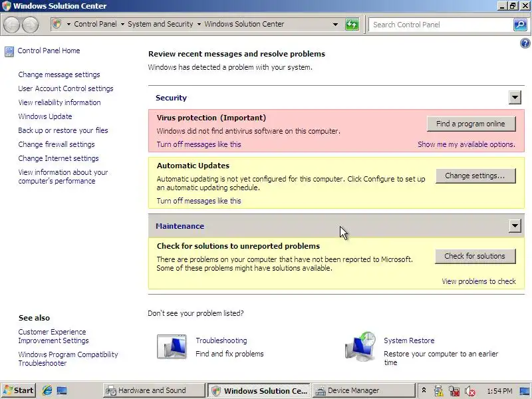Click the Security section heading
This screenshot has width=532, height=399.
[x=171, y=98]
